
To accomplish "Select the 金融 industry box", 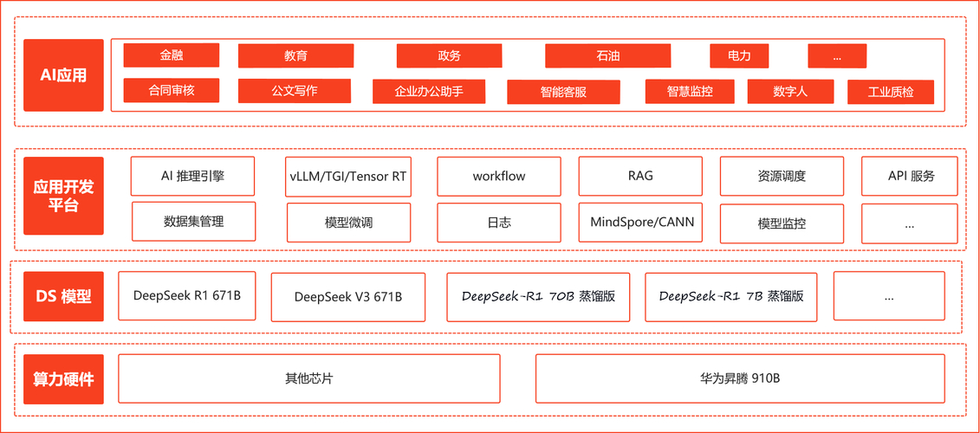I will (171, 55).
